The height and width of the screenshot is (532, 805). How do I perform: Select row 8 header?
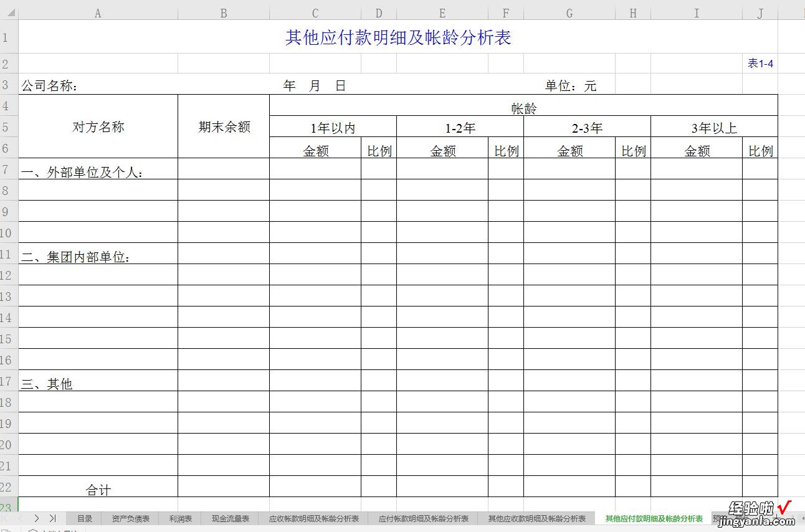pos(9,190)
